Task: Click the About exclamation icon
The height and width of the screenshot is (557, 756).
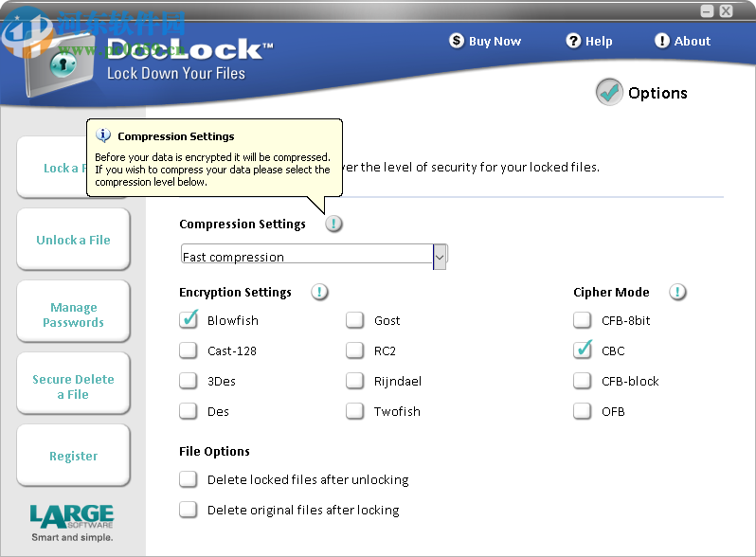Action: coord(661,41)
